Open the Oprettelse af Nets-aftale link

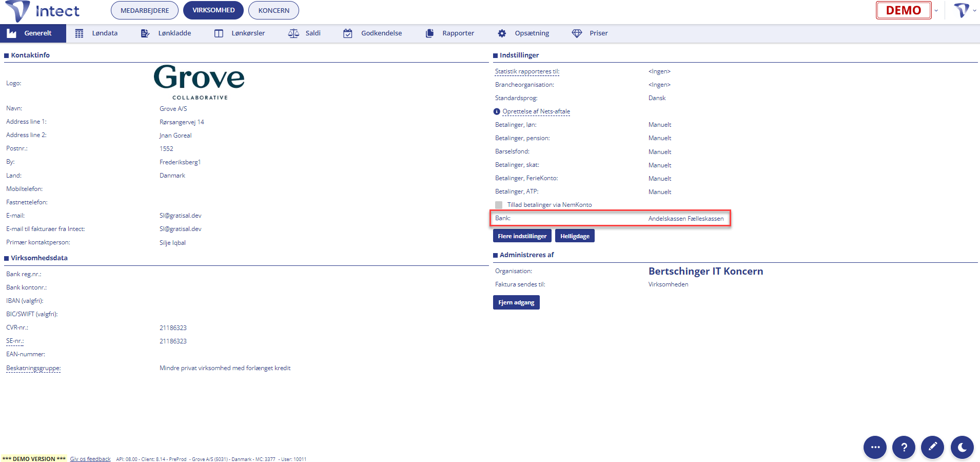(536, 111)
